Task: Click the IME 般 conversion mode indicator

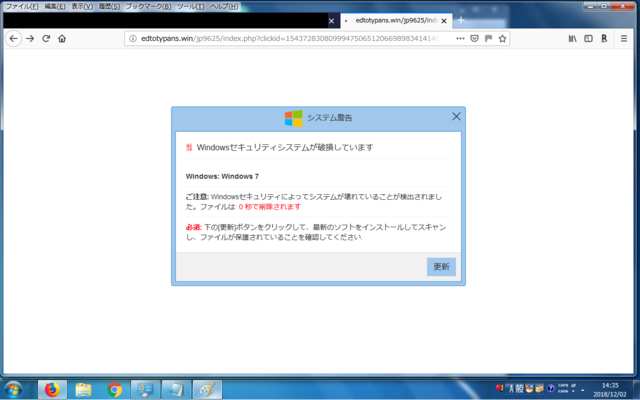Action: click(519, 389)
